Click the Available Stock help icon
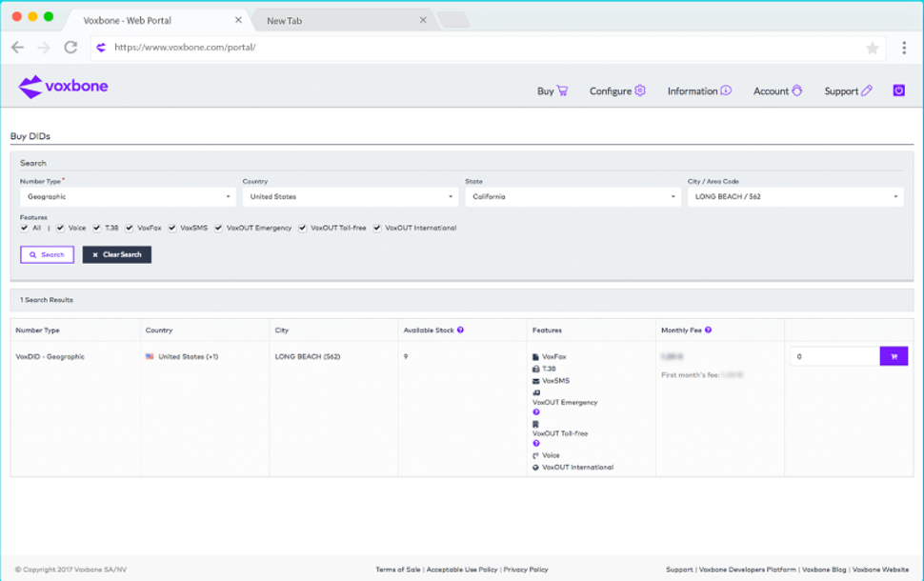This screenshot has width=924, height=581. click(460, 331)
